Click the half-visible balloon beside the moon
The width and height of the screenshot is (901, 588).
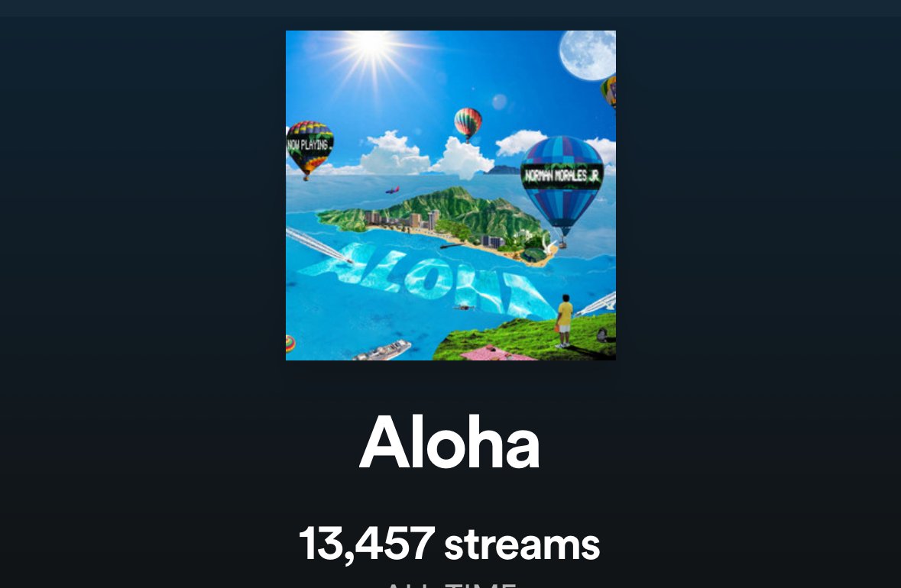point(608,92)
